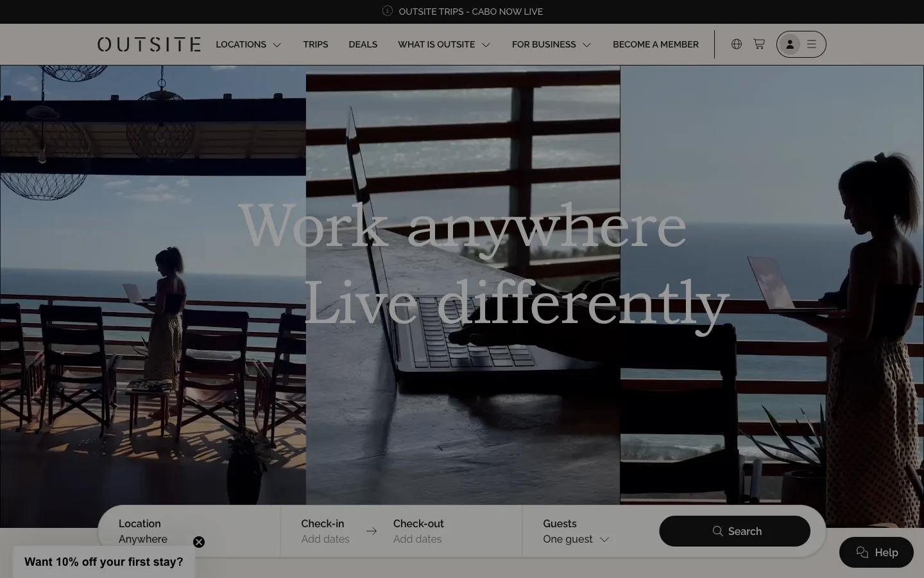Screen dimensions: 924x578
Task: Go to the Trips page
Action: tap(316, 44)
